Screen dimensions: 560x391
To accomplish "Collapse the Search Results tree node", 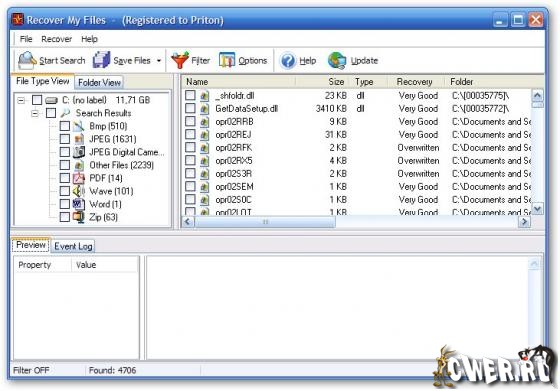I will point(35,113).
